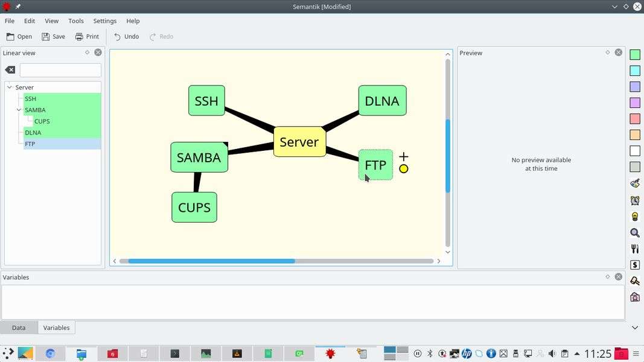Collapse the SAMBA tree node
This screenshot has height=362, width=644.
19,110
